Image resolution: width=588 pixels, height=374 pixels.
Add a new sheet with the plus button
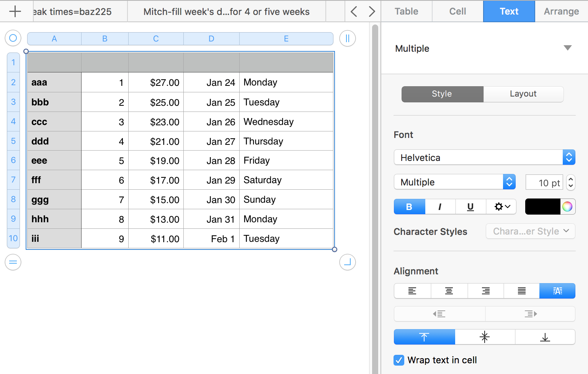16,11
